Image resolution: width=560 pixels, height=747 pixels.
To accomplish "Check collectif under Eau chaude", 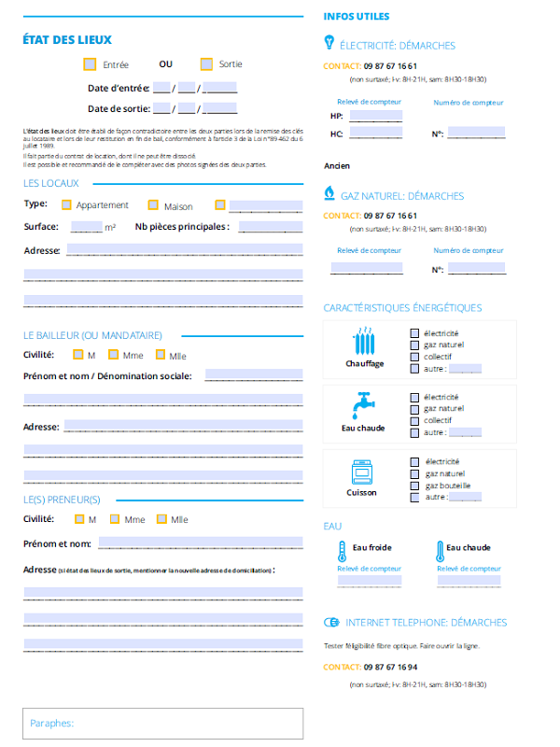I will (x=414, y=421).
